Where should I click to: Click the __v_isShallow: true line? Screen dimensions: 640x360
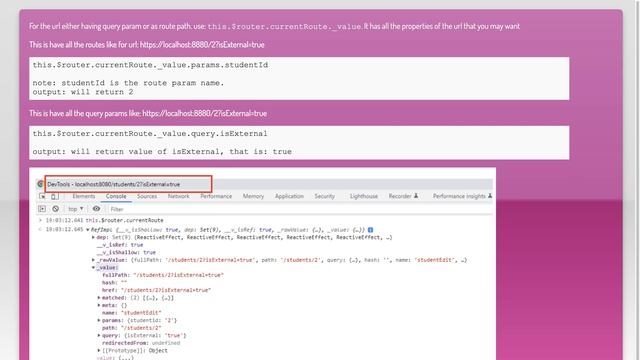pyautogui.click(x=126, y=252)
